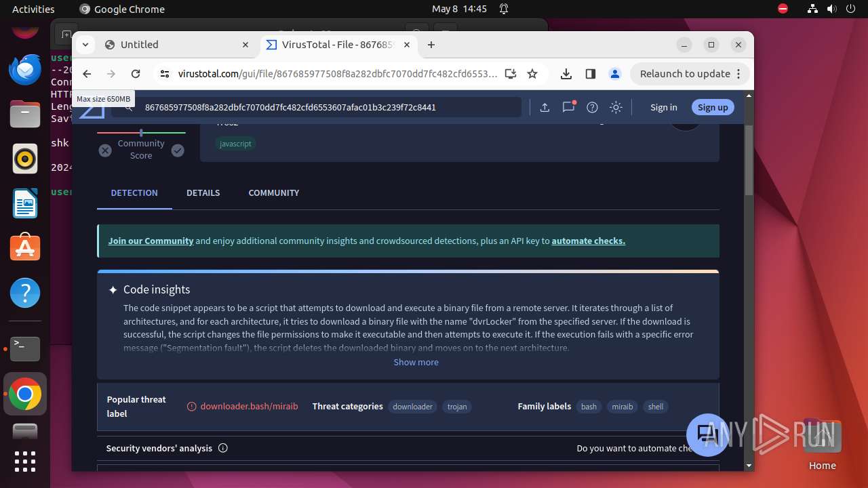Close the VirusTotal tab

(407, 45)
